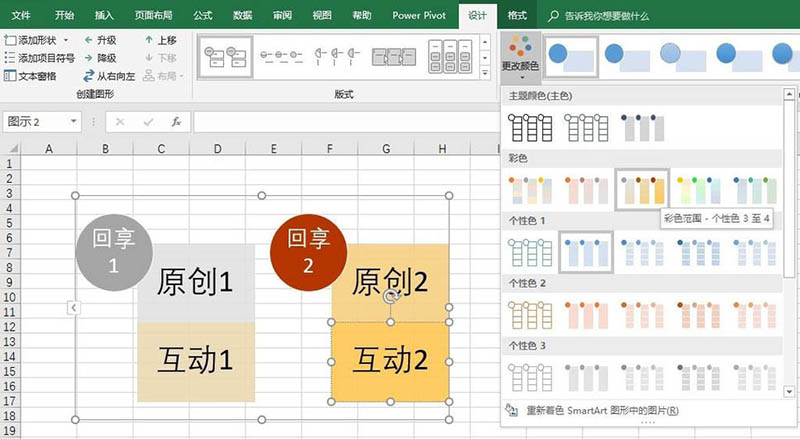Choose the connected boxes layout thumbnail
Screen dimensions: 800x439
click(393, 57)
